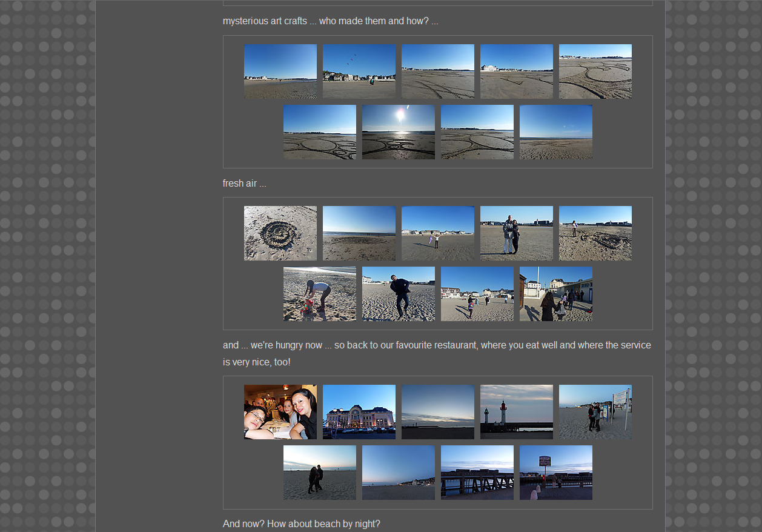View the photo of woman bending over sand toys

click(x=319, y=294)
